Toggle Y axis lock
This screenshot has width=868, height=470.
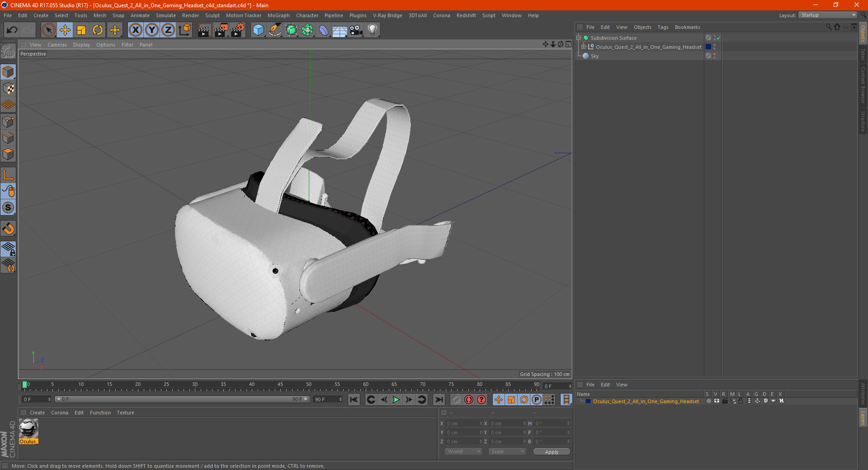152,30
